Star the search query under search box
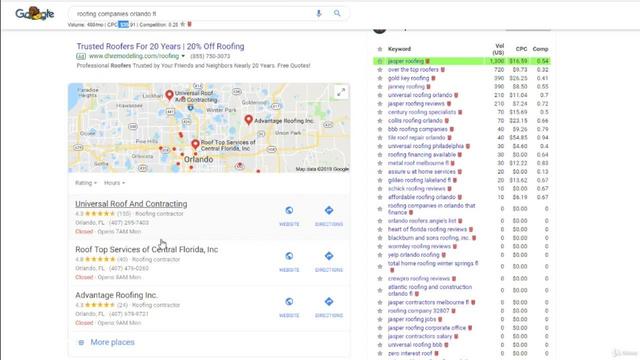 pos(183,24)
